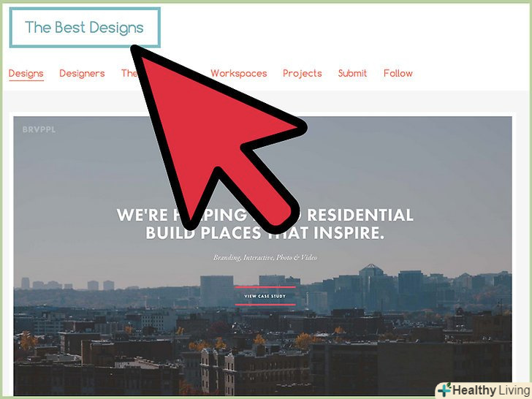The image size is (532, 399).
Task: Select the word RESIDENTIAL in the headline
Action: click(360, 215)
